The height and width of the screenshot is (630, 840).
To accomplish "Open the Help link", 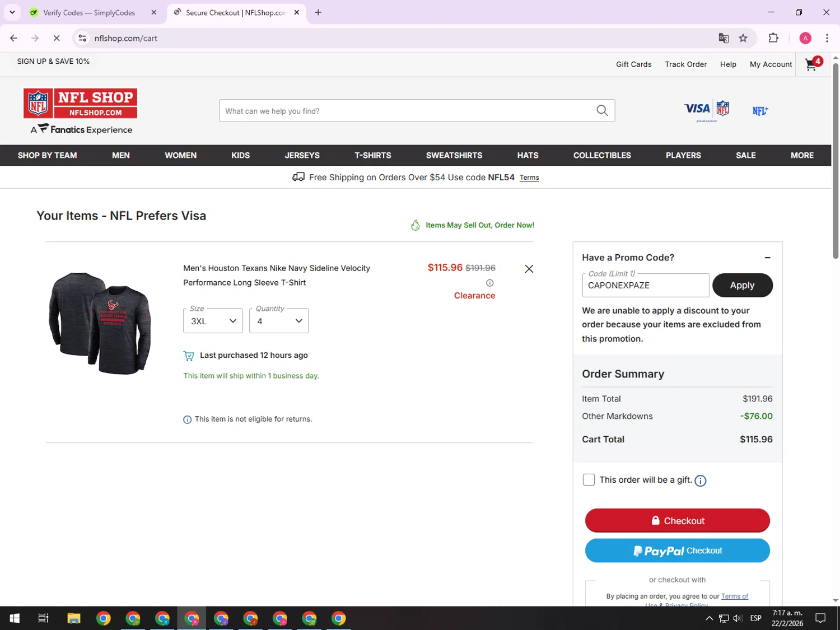I will coord(728,64).
